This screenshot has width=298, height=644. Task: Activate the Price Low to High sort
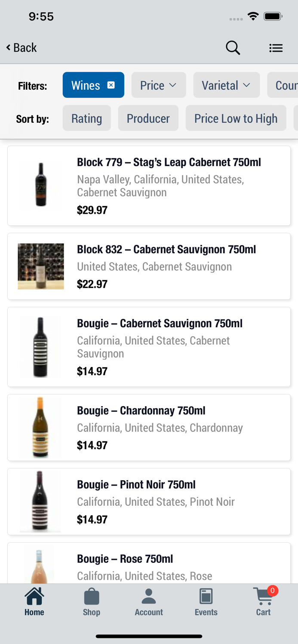[x=236, y=118]
